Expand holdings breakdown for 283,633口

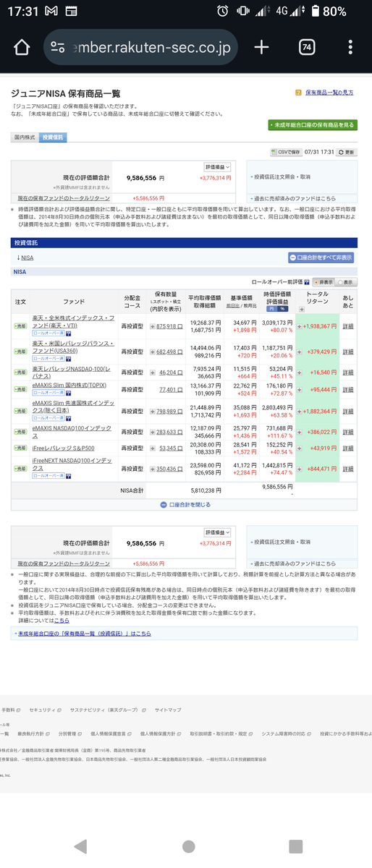click(x=153, y=432)
